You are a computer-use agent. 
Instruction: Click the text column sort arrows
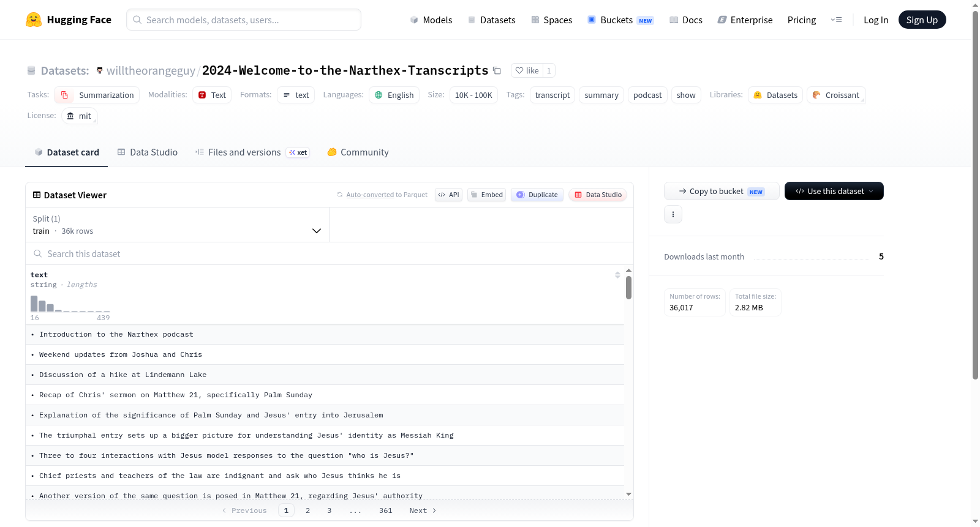point(617,275)
